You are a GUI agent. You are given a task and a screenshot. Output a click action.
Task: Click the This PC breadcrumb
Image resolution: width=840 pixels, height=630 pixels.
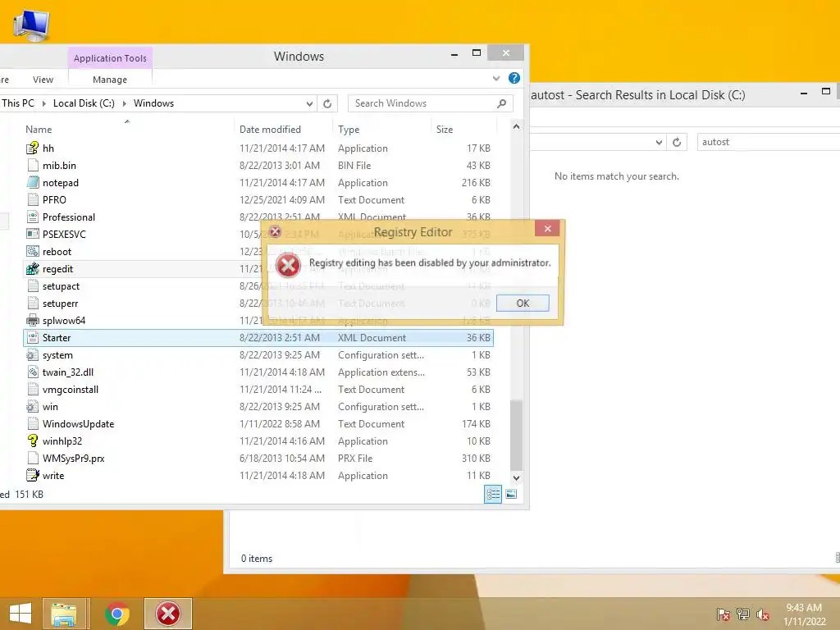coord(18,103)
